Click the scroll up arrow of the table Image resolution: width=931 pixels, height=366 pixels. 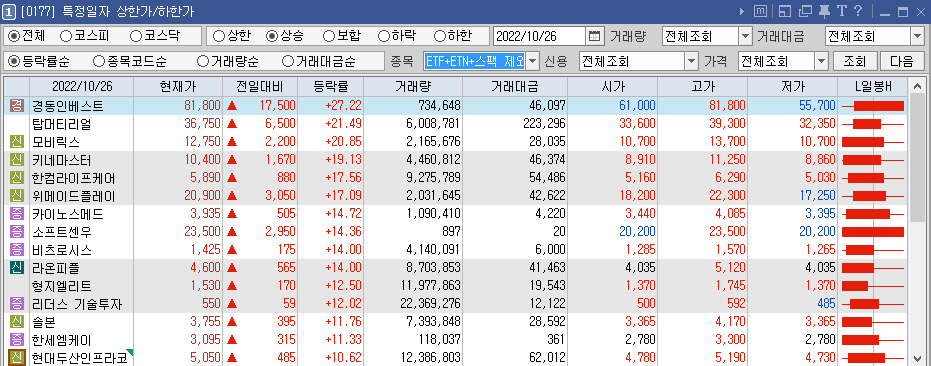[x=918, y=86]
